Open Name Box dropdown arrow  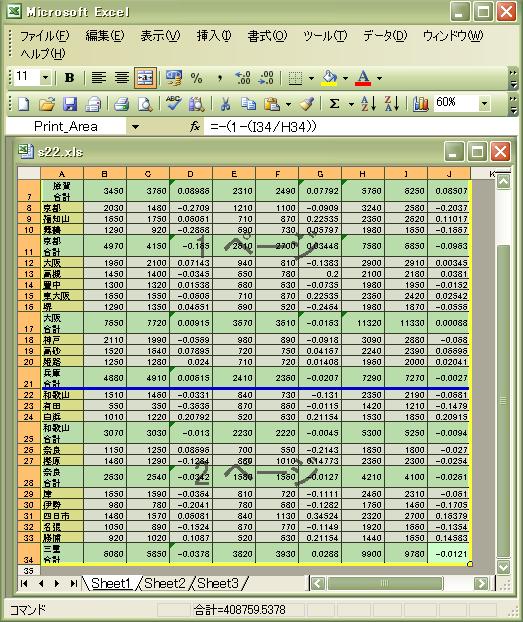tap(135, 127)
